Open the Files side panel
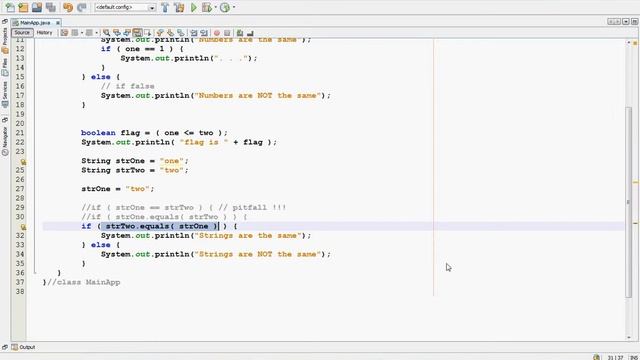The image size is (640, 360). pyautogui.click(x=5, y=67)
